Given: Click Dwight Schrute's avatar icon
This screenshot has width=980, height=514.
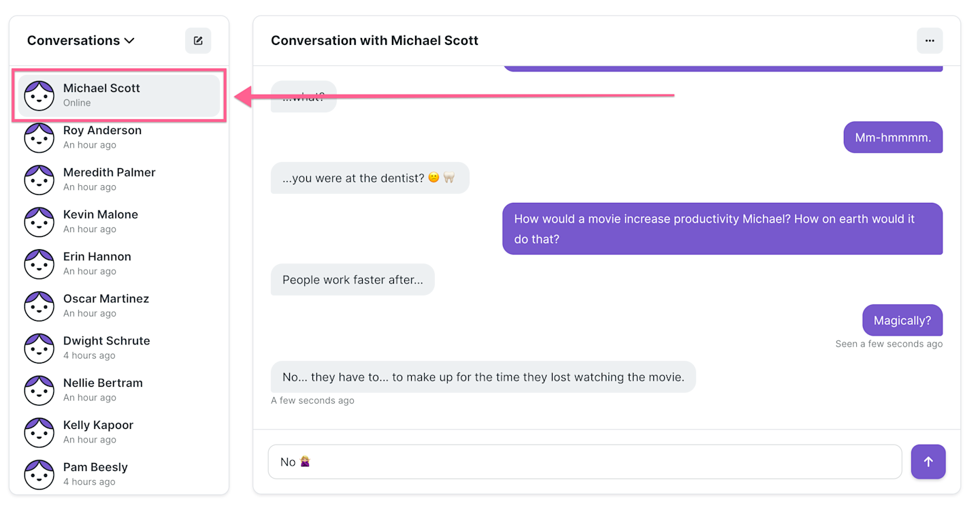Looking at the screenshot, I should pyautogui.click(x=39, y=348).
